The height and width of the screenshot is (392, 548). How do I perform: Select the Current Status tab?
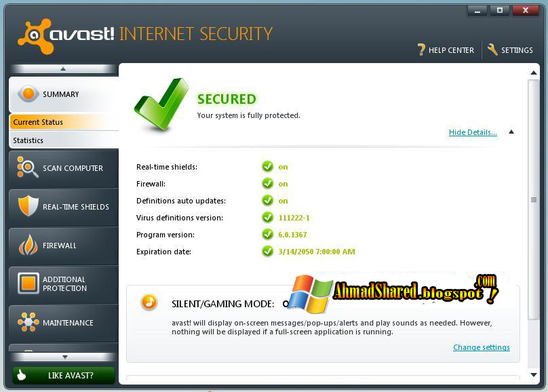tap(64, 122)
